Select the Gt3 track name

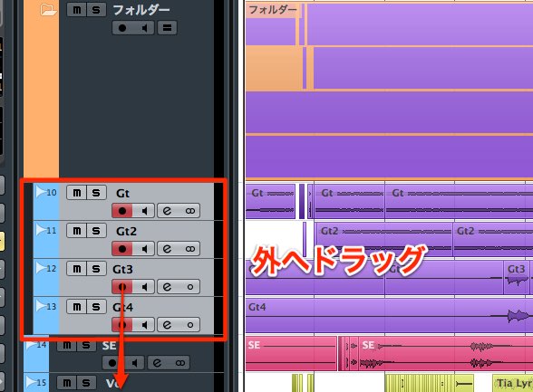(122, 269)
